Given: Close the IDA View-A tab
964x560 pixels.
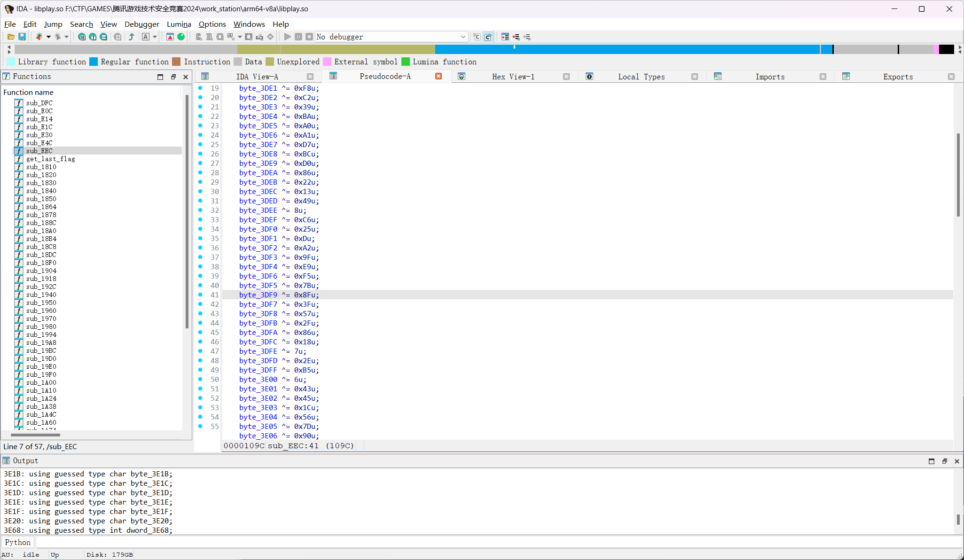Looking at the screenshot, I should coord(310,77).
